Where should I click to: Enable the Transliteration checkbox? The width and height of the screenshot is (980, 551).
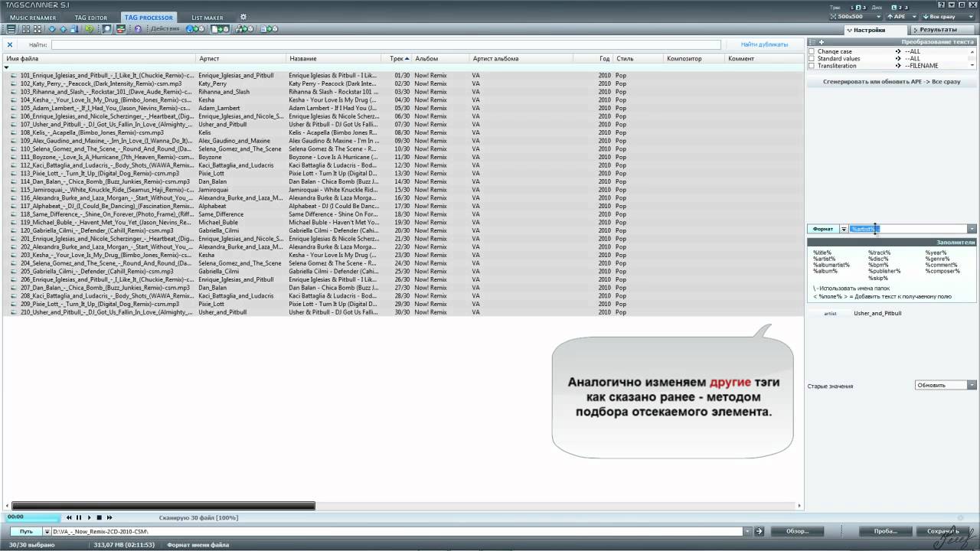pyautogui.click(x=812, y=66)
